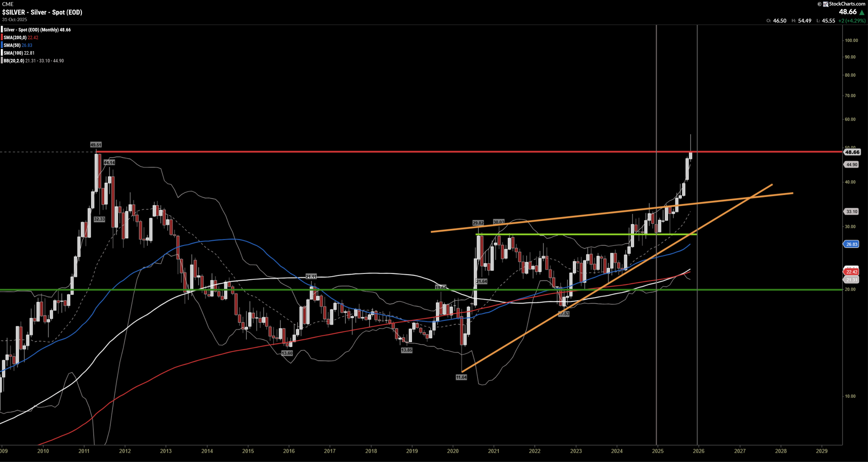This screenshot has width=868, height=462.
Task: Click the 80.00 level on price axis
Action: point(850,75)
